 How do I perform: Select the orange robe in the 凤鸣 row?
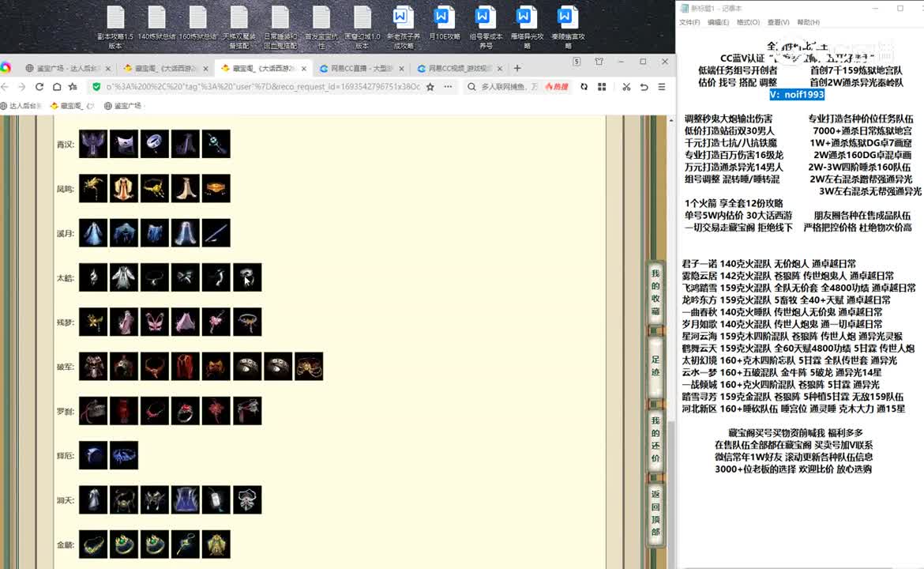124,189
